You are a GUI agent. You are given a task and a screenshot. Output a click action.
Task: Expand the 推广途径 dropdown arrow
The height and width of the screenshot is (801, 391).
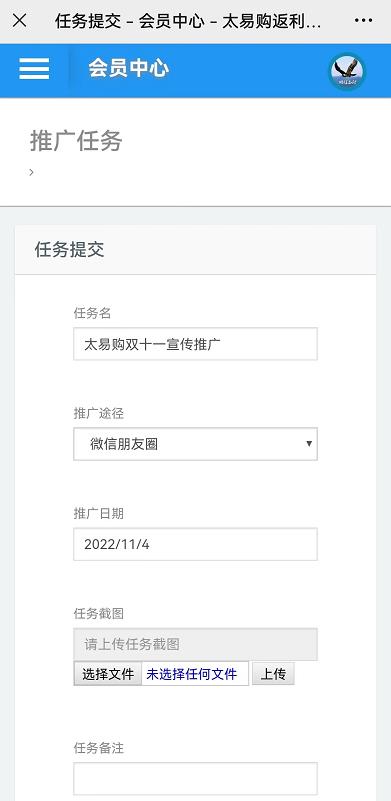309,443
